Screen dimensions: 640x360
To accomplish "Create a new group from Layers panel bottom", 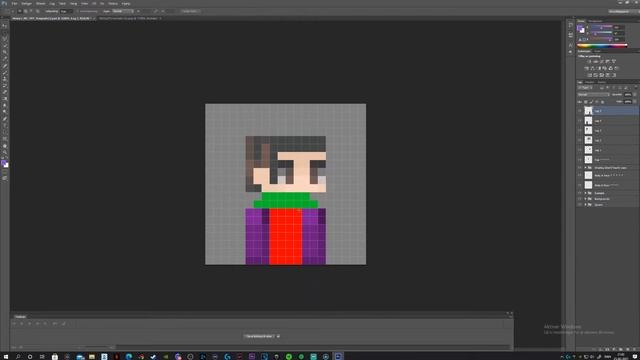I will point(621,349).
